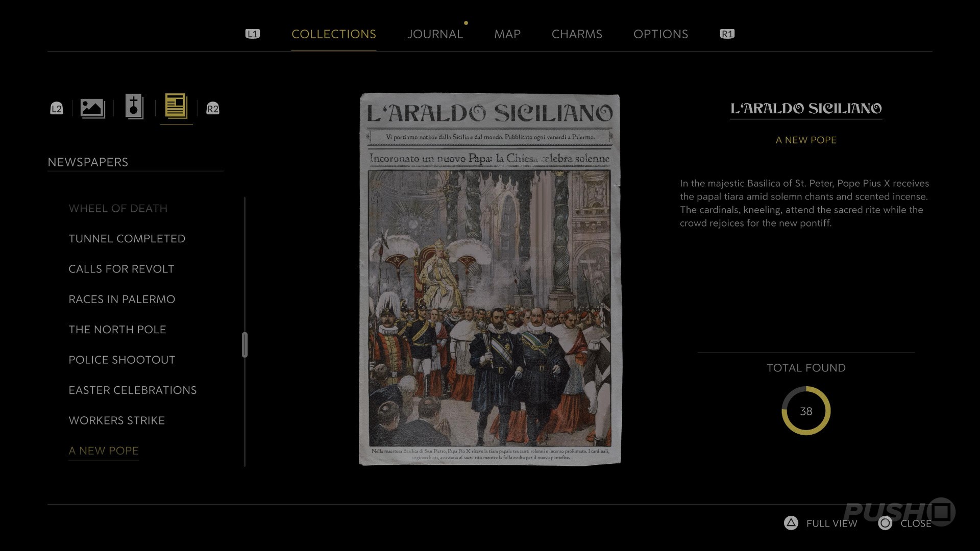Screen dimensions: 980x551
Task: Open the Options tab
Action: pos(660,34)
